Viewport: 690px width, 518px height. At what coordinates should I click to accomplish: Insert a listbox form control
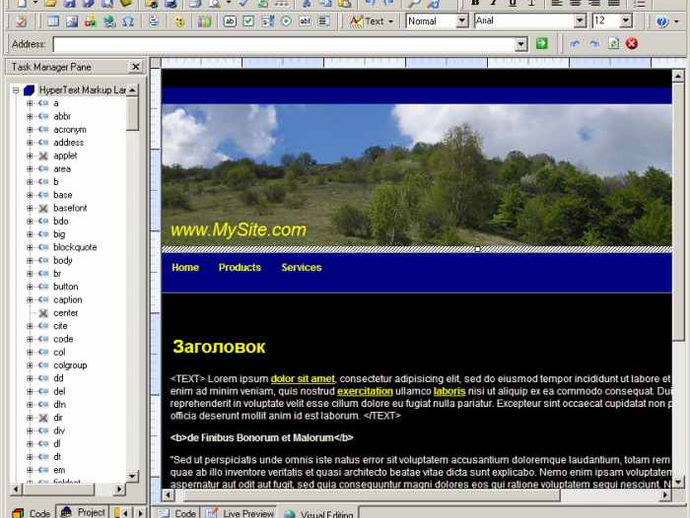click(x=324, y=21)
